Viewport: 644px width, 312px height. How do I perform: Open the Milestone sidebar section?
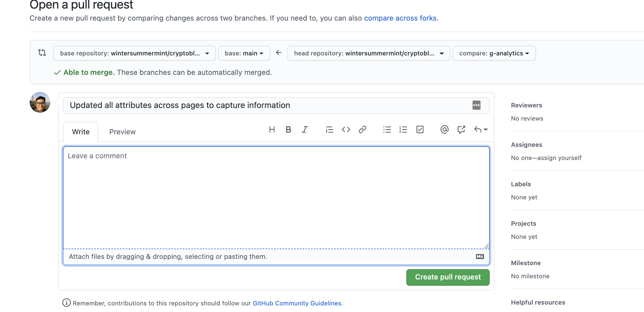coord(526,263)
